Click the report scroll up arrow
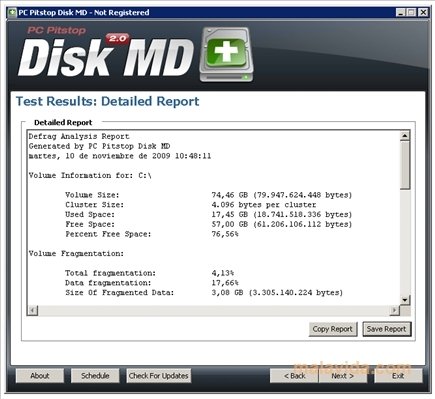 coord(405,136)
